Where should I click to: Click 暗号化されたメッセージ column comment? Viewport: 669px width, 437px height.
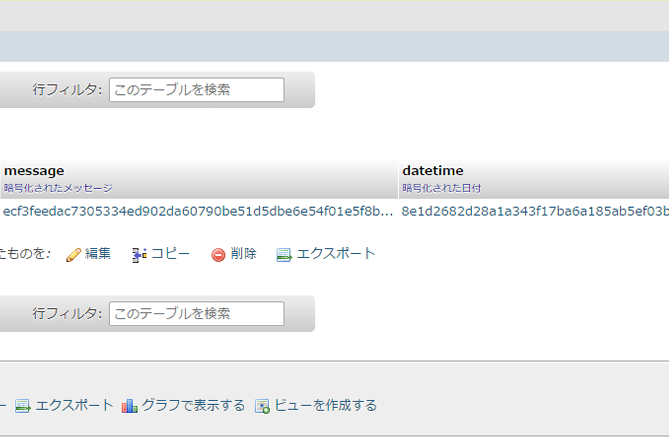[x=58, y=188]
